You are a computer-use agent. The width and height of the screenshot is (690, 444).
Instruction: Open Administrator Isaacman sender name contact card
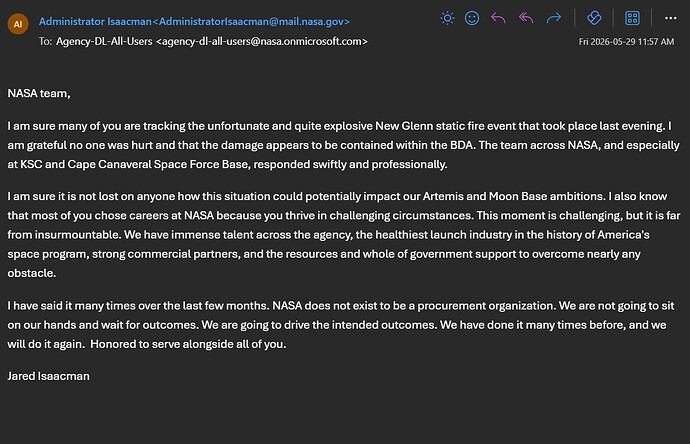(x=95, y=22)
